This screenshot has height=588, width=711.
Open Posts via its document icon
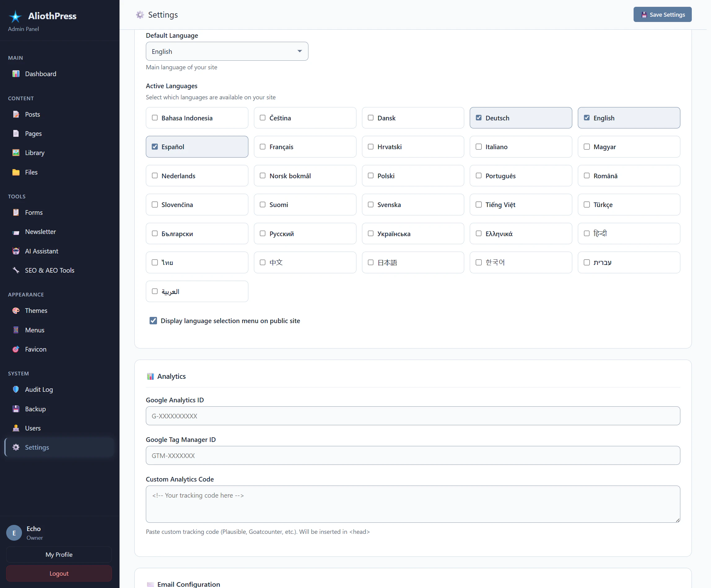pyautogui.click(x=16, y=115)
